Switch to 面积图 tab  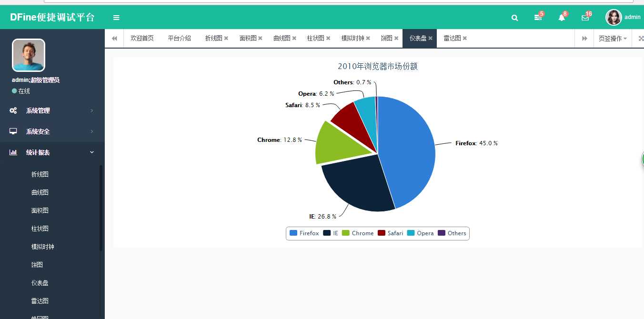[248, 38]
